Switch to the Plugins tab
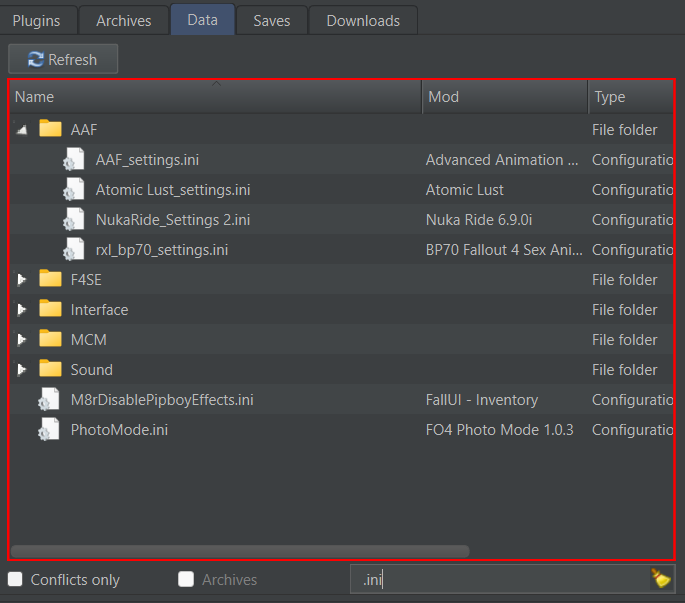The image size is (685, 603). coord(37,21)
